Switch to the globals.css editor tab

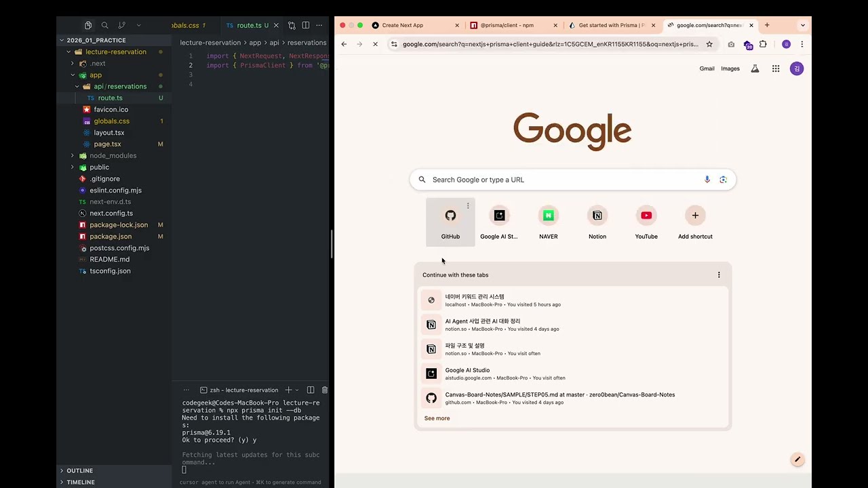click(188, 25)
